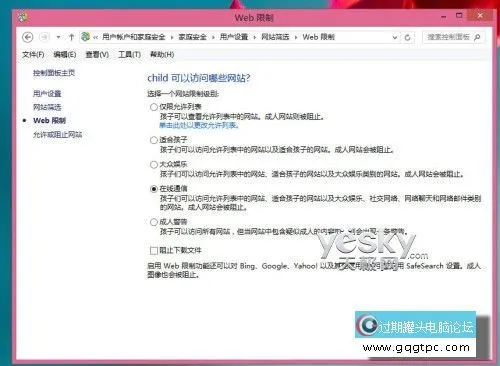The width and height of the screenshot is (500, 366).
Task: Go up one level with Up arrow
Action: [71, 37]
